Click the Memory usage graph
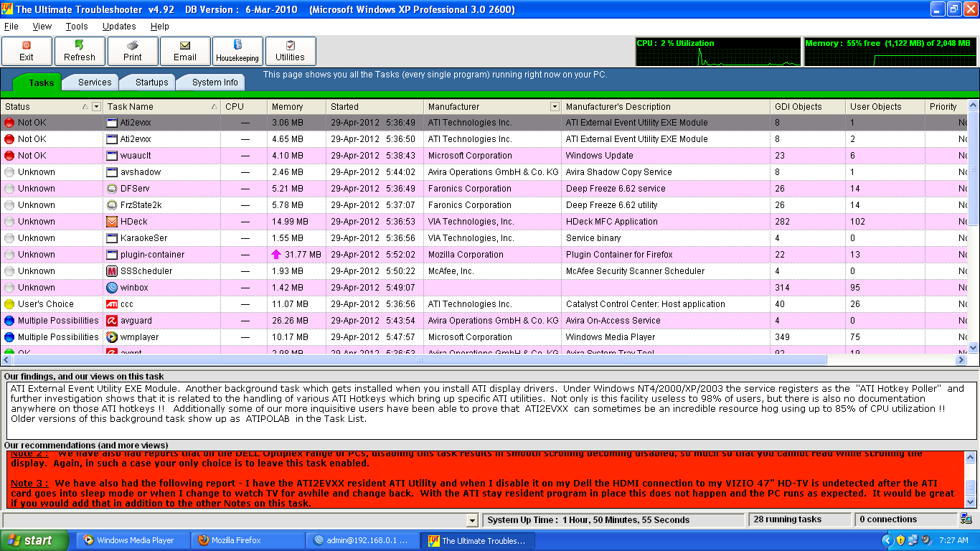The height and width of the screenshot is (551, 980). [890, 52]
